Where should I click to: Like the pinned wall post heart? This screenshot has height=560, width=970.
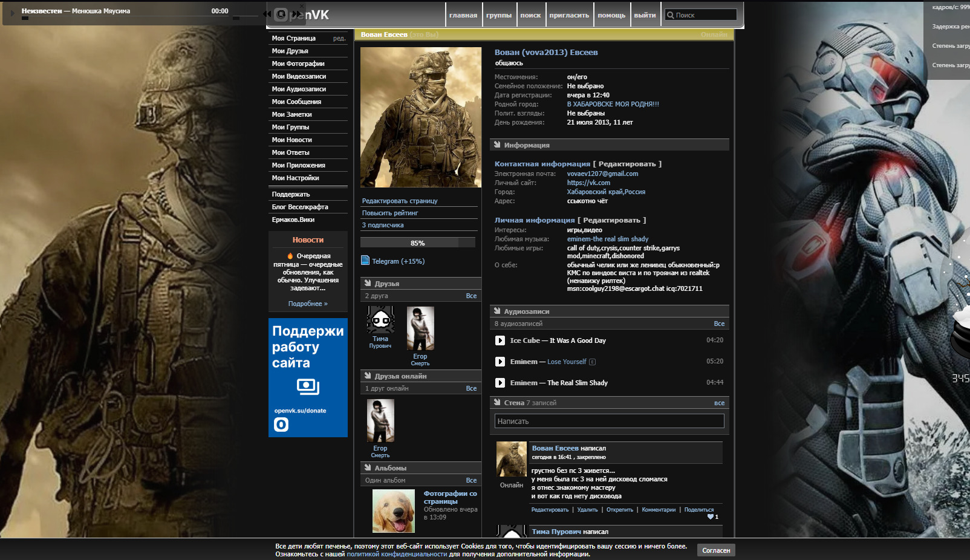point(711,517)
